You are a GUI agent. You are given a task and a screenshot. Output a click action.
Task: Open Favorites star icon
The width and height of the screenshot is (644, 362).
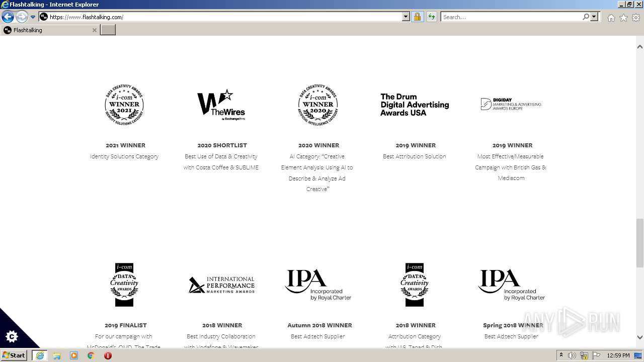click(623, 18)
